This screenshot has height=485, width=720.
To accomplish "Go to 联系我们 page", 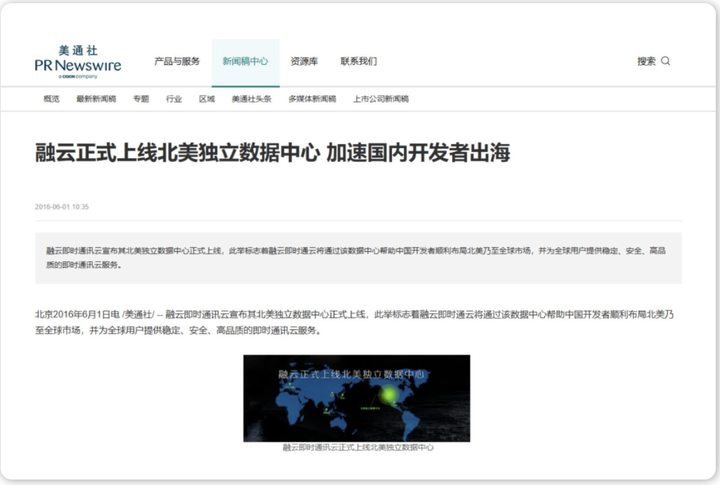I will (x=359, y=61).
